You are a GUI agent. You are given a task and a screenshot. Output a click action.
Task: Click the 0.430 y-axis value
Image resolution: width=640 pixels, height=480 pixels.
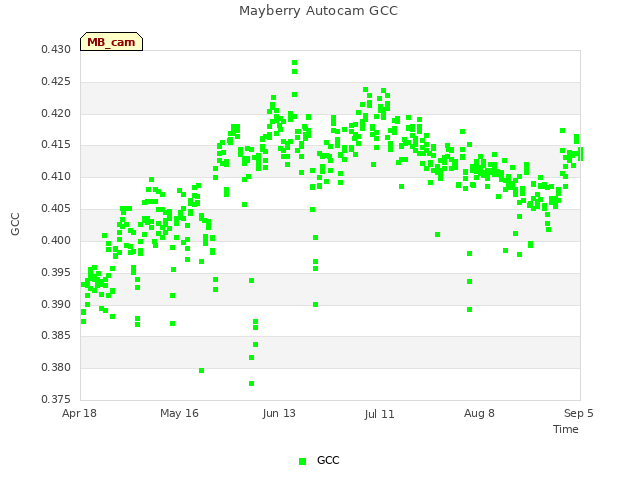[56, 50]
